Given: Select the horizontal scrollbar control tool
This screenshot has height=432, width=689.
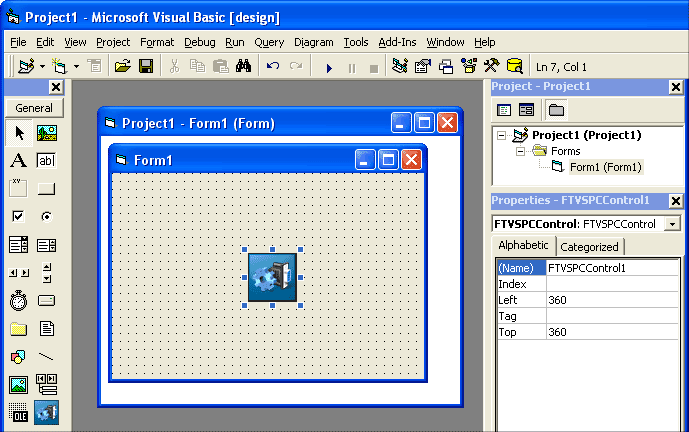Looking at the screenshot, I should (x=18, y=273).
